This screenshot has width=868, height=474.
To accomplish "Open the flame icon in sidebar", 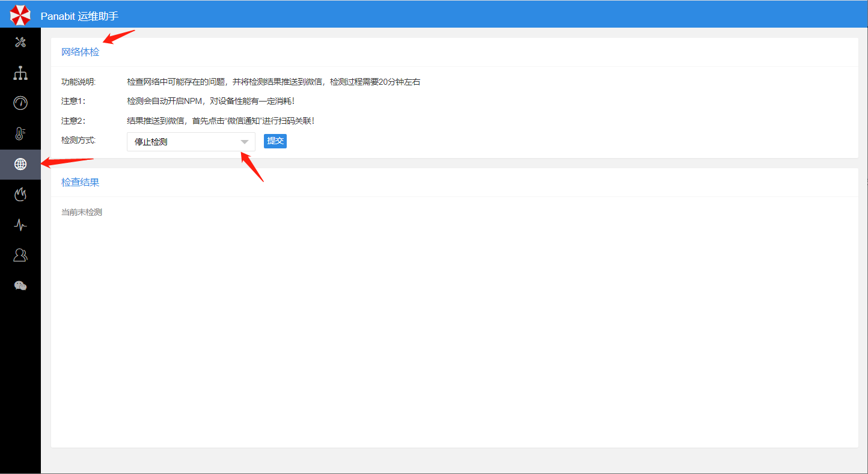I will tap(20, 194).
